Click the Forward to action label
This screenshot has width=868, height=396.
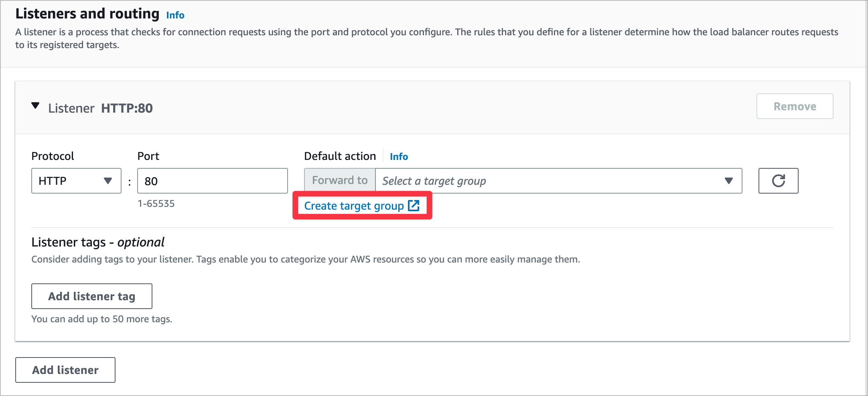point(340,180)
